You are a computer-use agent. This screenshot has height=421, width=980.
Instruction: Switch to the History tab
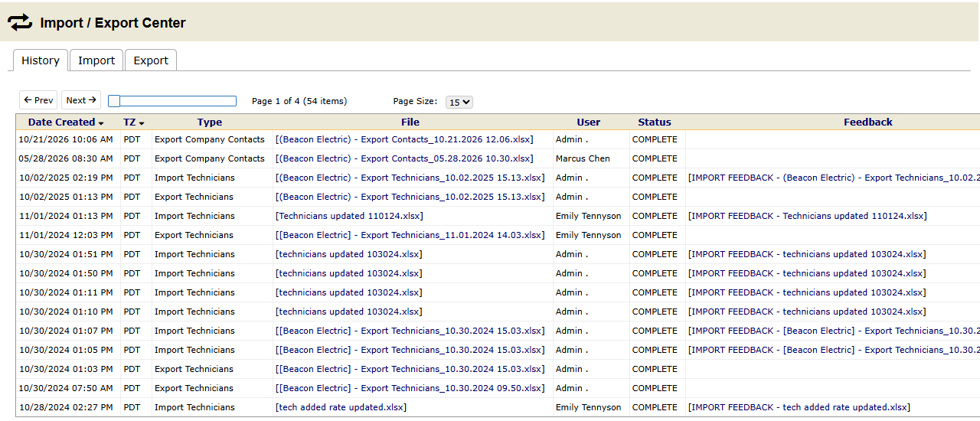tap(41, 60)
